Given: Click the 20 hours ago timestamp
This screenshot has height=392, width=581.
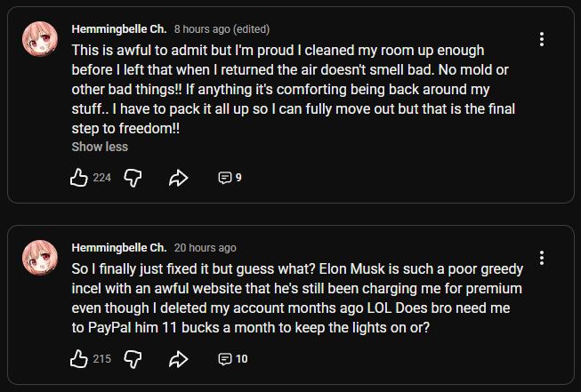Looking at the screenshot, I should click(x=206, y=247).
